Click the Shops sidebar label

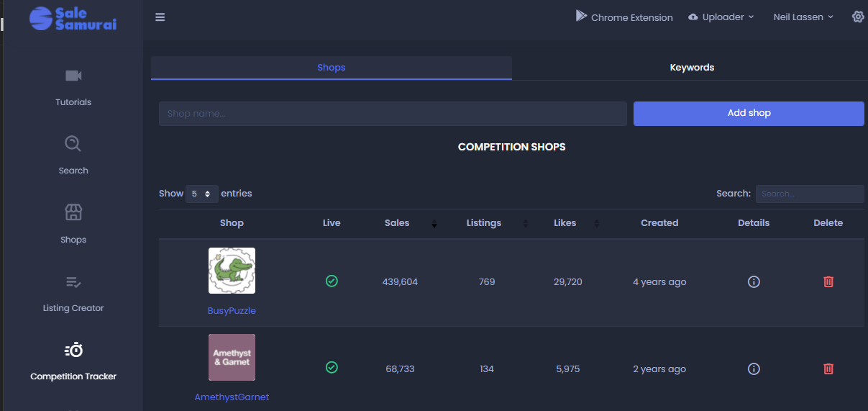click(73, 240)
